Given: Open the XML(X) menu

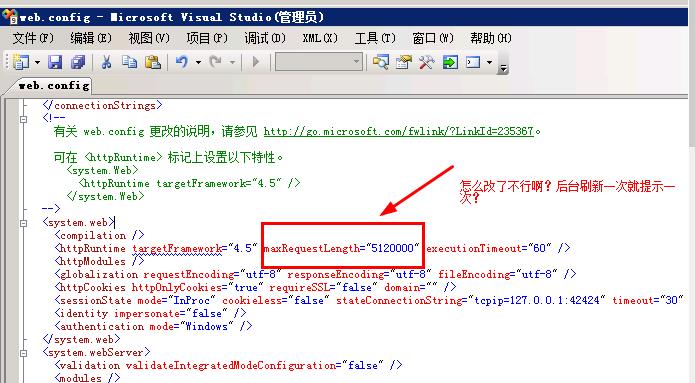Looking at the screenshot, I should pos(320,38).
